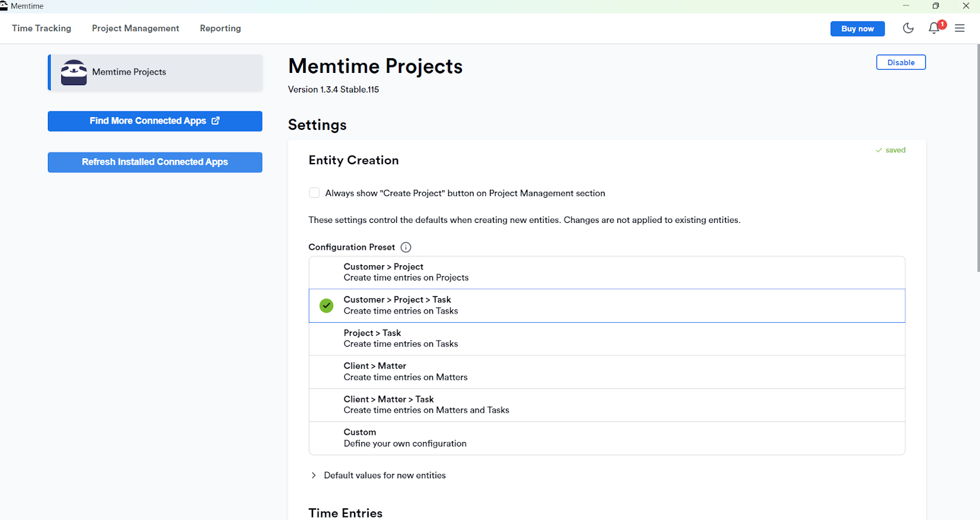Expand Default values for new entities
Screen dimensions: 980x520
click(x=378, y=475)
